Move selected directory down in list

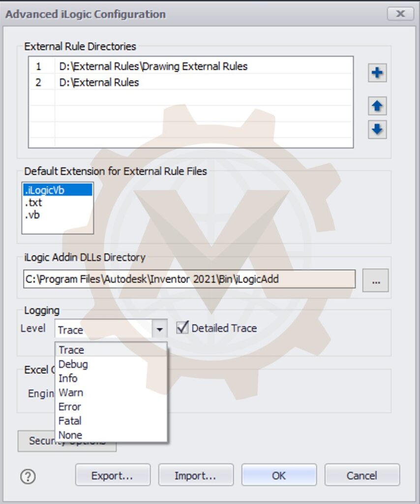tap(377, 129)
